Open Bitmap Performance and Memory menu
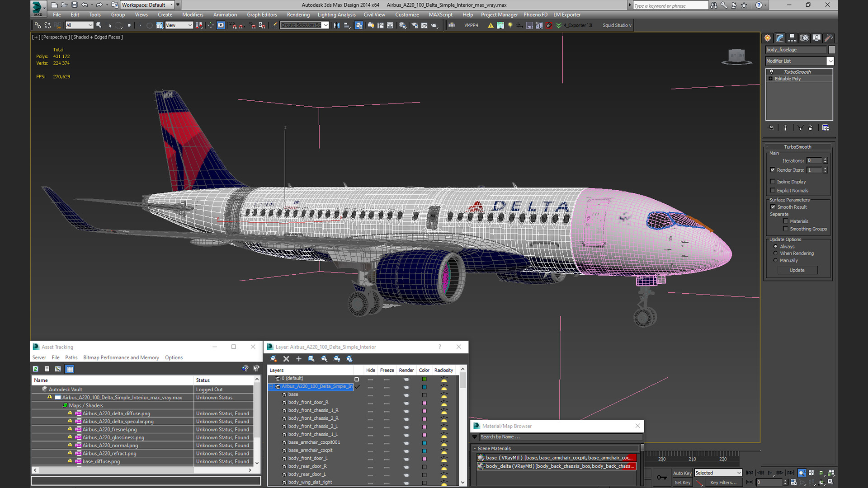868x488 pixels. 121,357
